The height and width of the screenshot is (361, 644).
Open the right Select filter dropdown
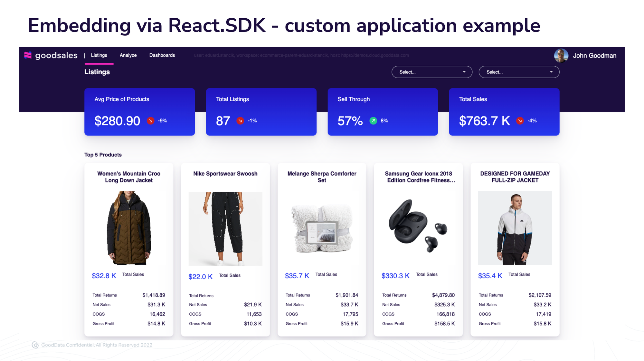click(519, 72)
